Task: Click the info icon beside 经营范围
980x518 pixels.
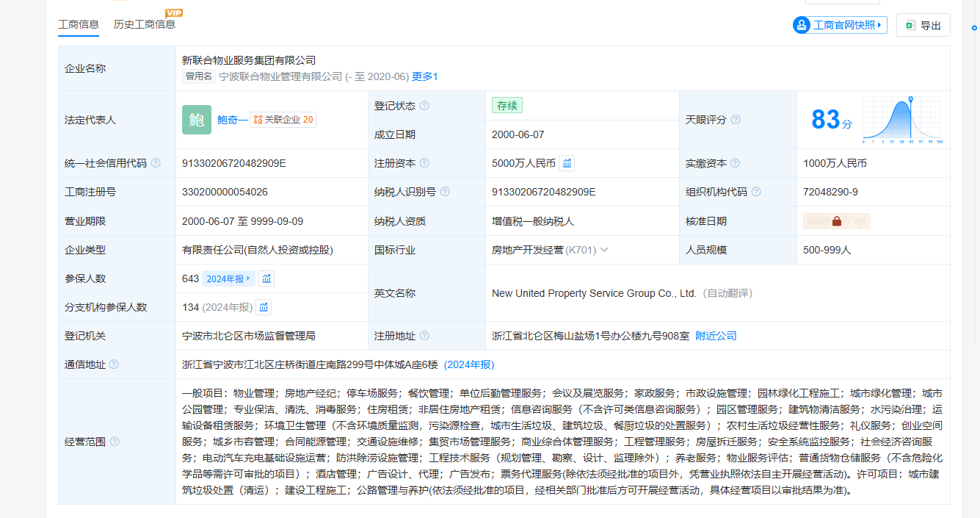Action: (115, 442)
